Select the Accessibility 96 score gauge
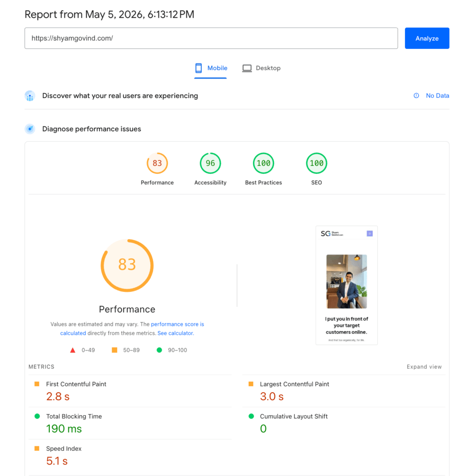The width and height of the screenshot is (476, 476). tap(211, 163)
